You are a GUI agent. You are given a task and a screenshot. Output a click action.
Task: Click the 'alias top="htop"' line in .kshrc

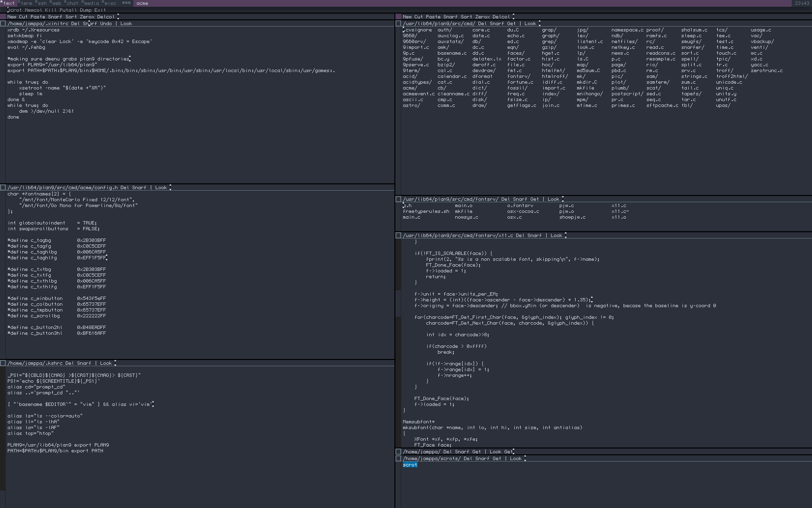point(30,433)
